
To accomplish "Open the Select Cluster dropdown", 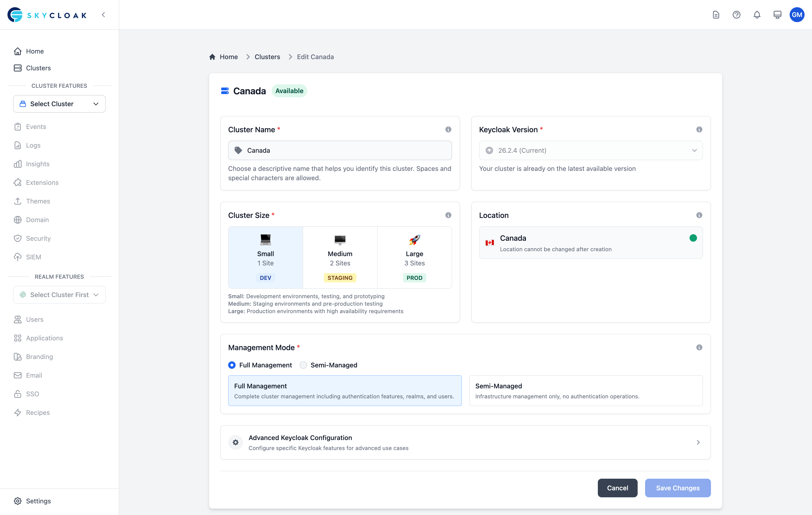I will (59, 104).
